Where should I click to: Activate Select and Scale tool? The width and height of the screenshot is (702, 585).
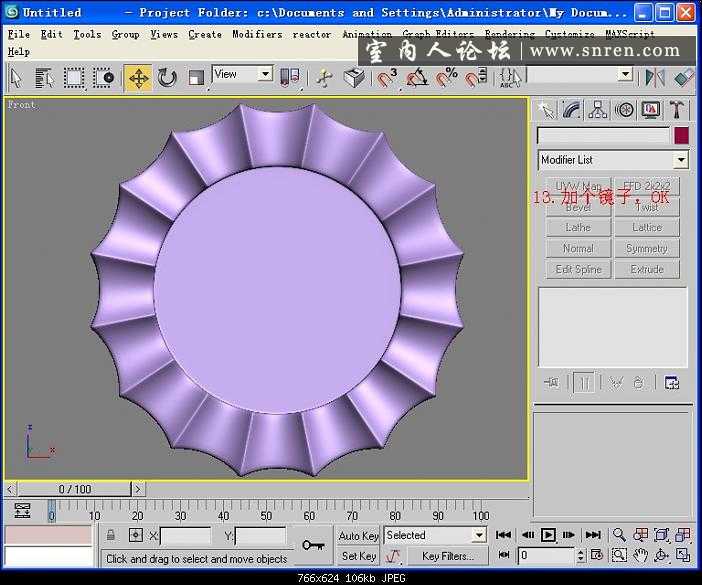(x=196, y=78)
